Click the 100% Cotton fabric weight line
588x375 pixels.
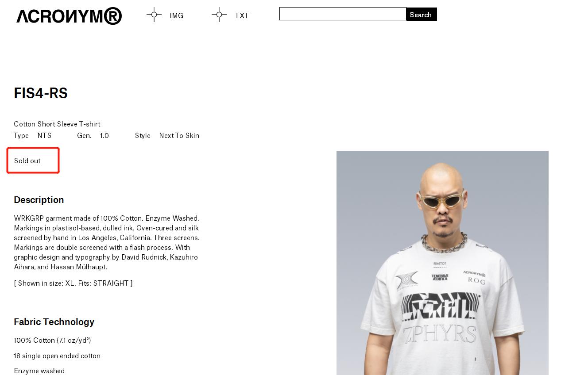click(52, 340)
